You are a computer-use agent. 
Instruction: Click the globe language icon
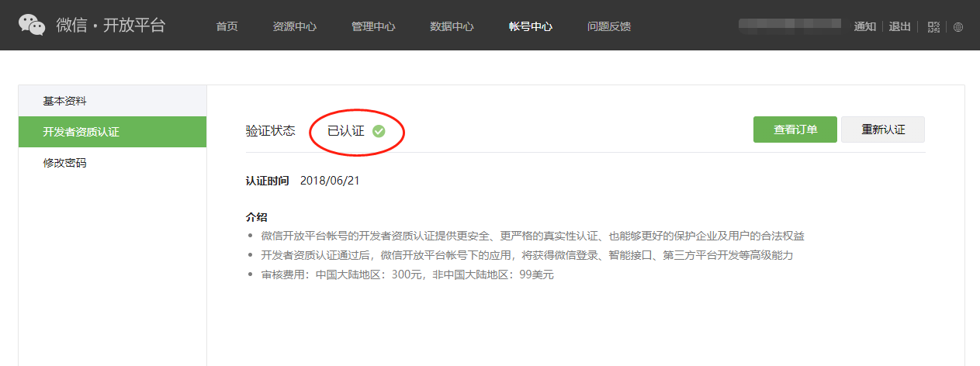click(x=958, y=26)
